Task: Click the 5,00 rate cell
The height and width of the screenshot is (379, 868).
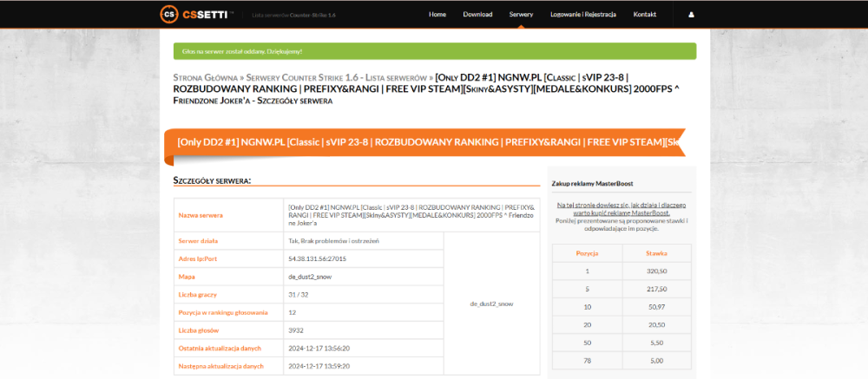Action: point(656,361)
